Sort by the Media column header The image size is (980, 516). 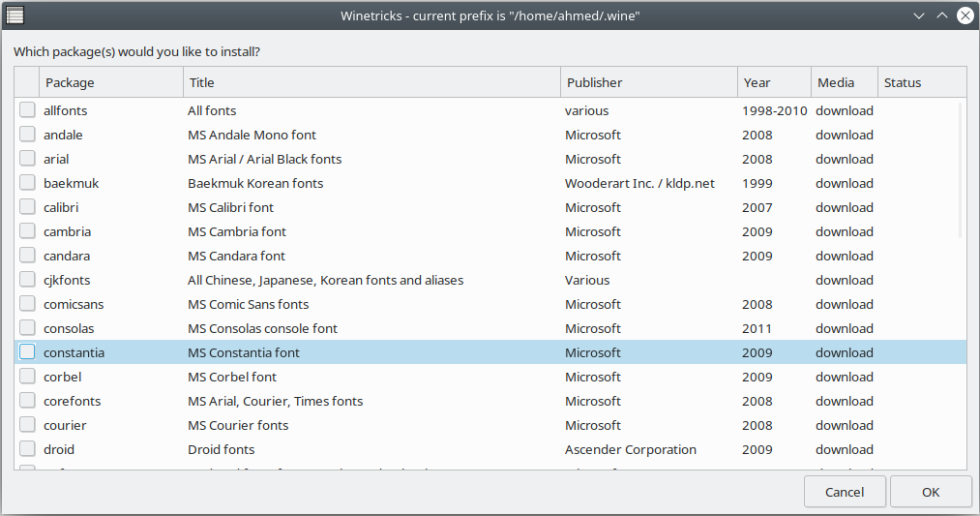(845, 82)
